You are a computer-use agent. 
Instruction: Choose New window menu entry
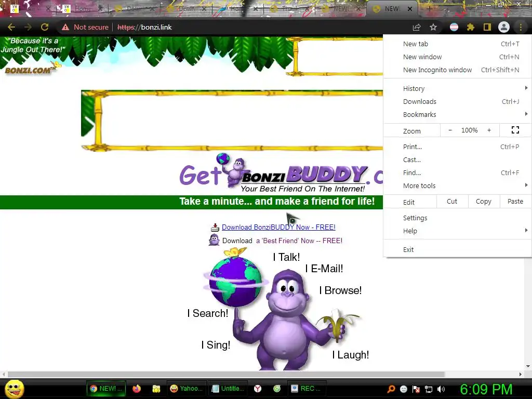click(458, 57)
